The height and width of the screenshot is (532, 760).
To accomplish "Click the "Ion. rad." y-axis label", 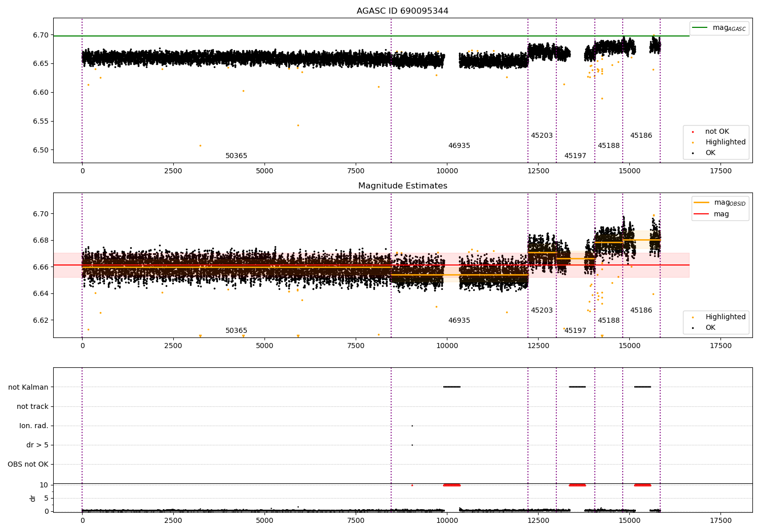I will click(x=34, y=426).
